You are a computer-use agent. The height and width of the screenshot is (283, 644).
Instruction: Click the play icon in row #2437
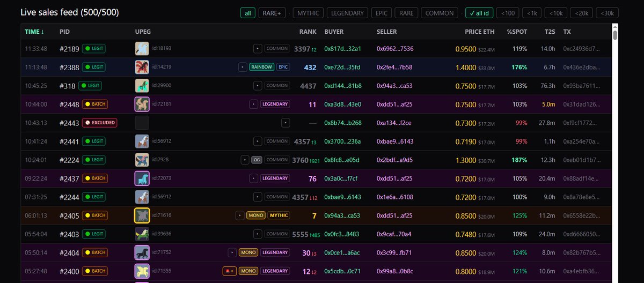coord(254,178)
